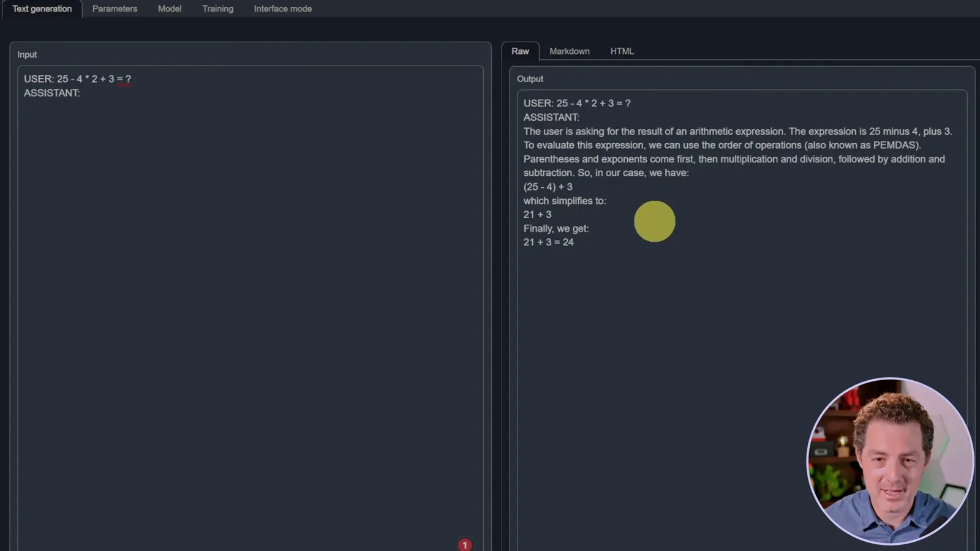Click the 'ASSISTANT:' line in Input box

52,93
